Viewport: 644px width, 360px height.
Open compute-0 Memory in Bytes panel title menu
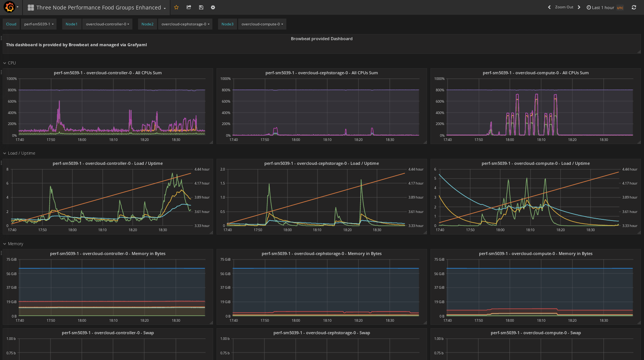[x=536, y=254]
